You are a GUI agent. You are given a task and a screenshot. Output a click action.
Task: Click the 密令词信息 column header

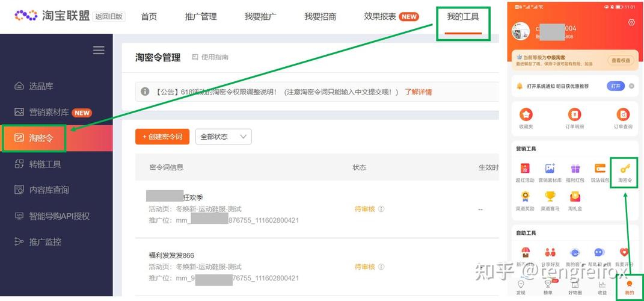point(167,167)
